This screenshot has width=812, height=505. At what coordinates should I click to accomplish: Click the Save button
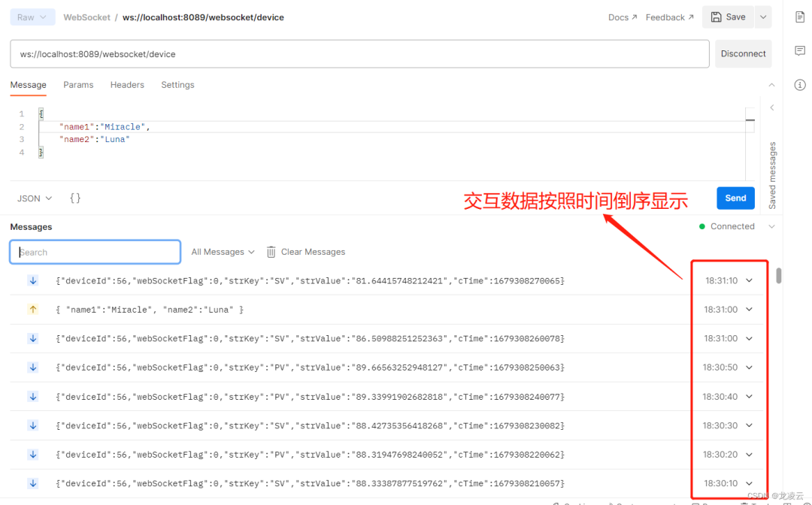(729, 17)
